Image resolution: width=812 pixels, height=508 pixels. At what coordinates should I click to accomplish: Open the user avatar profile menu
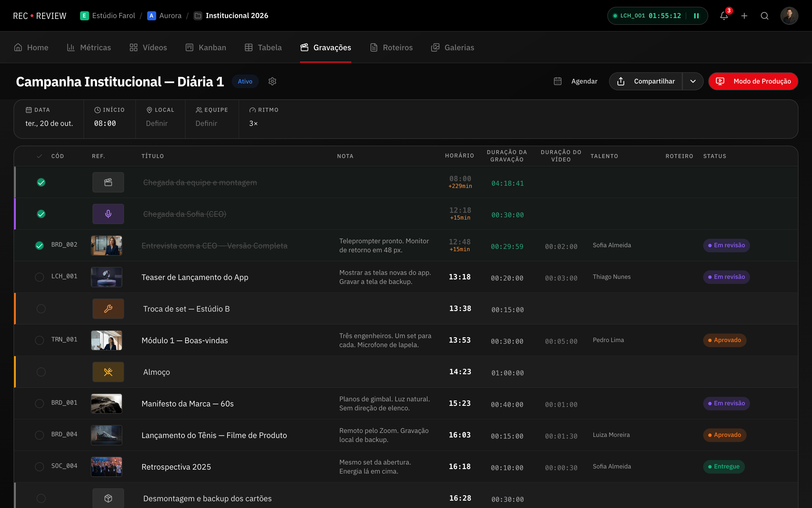789,16
